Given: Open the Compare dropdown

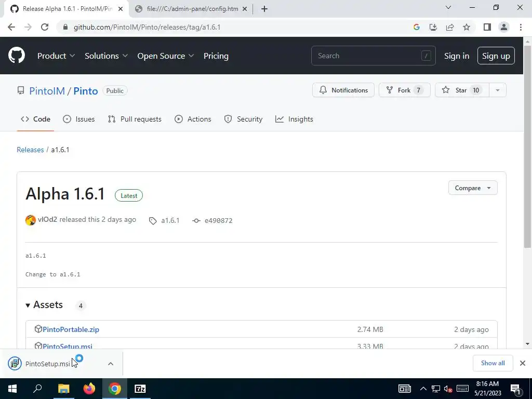Looking at the screenshot, I should click(x=473, y=188).
